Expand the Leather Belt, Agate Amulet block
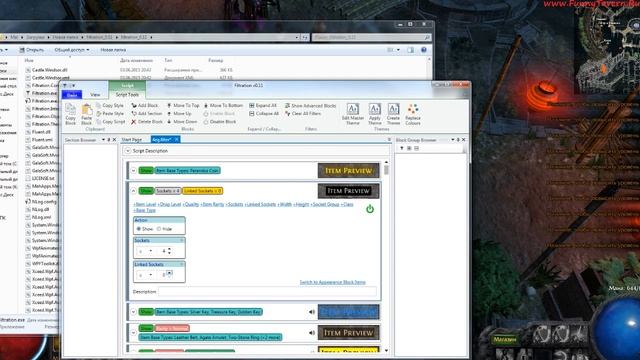Image resolution: width=640 pixels, height=360 pixels. pyautogui.click(x=133, y=333)
